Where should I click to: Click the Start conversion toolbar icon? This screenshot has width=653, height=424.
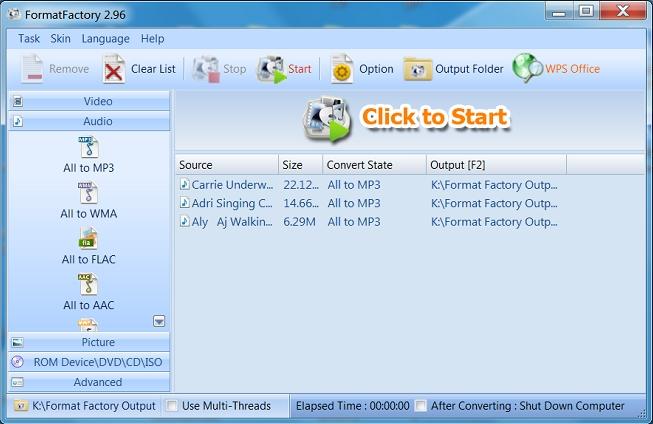coord(271,69)
